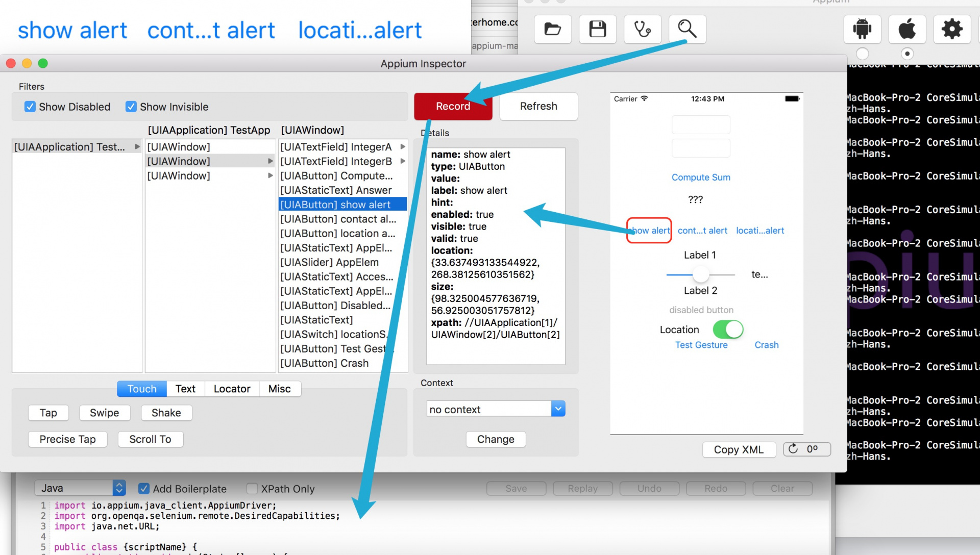The image size is (980, 555).
Task: Click large cont...t alert link at top
Action: (211, 30)
